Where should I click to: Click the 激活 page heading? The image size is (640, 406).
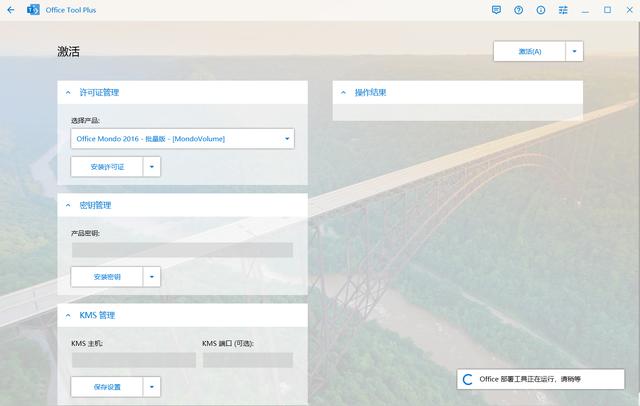coord(69,52)
